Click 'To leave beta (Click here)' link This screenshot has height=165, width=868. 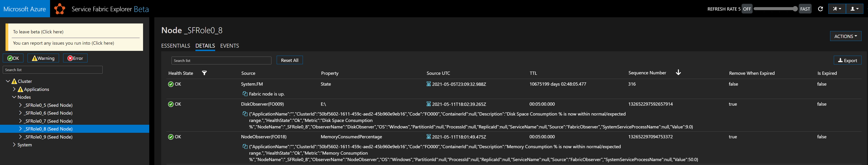(38, 32)
